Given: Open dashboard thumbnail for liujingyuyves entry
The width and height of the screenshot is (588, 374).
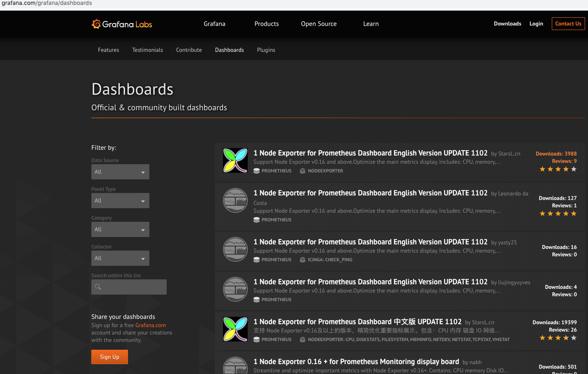Looking at the screenshot, I should [x=235, y=289].
